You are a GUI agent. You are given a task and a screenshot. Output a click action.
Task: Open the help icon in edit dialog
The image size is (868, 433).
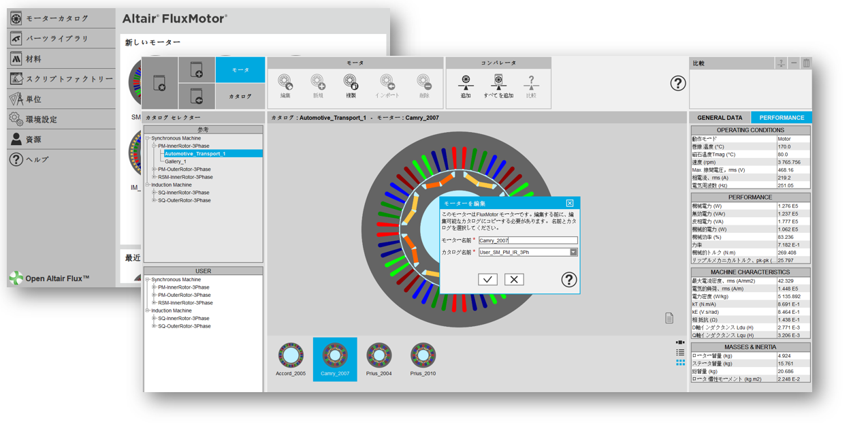[568, 279]
